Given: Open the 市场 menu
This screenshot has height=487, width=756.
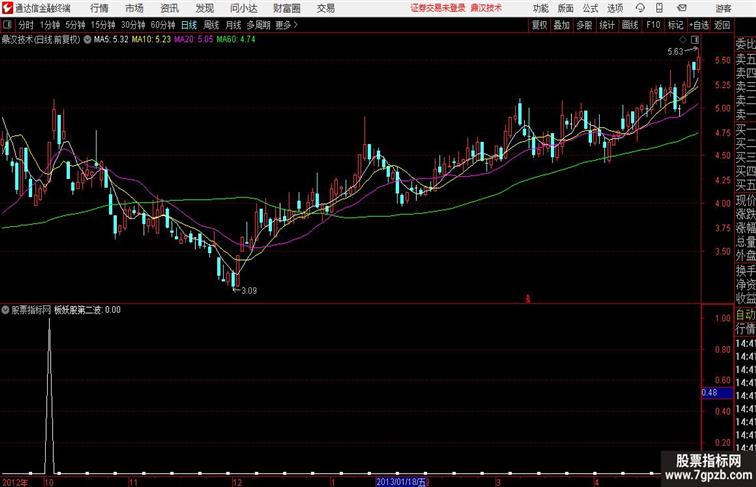Looking at the screenshot, I should click(x=135, y=8).
